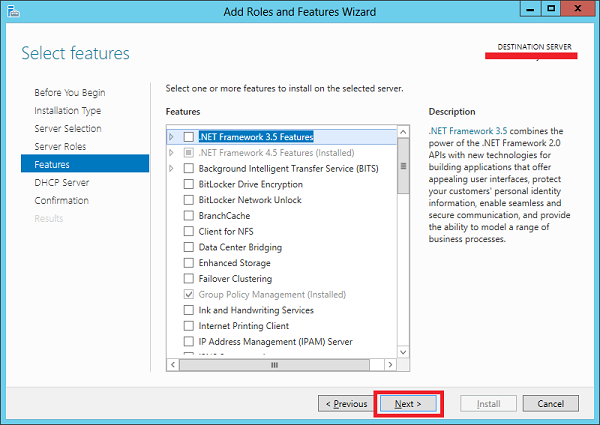Expand the .NET Framework 3.5 Features node
600x425 pixels.
pyautogui.click(x=172, y=137)
